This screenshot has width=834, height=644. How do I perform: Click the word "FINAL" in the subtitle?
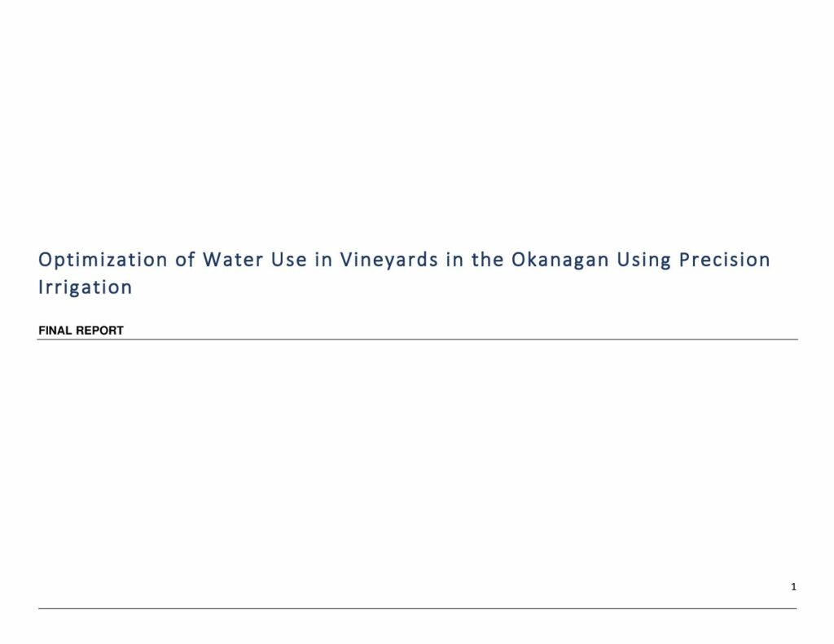(55, 331)
